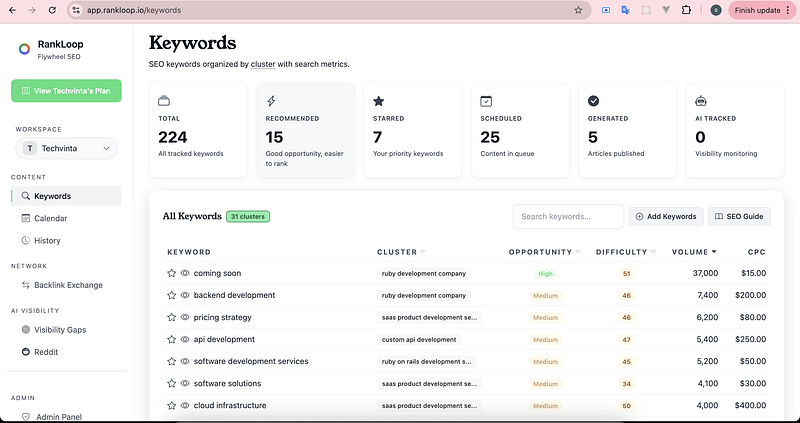Image resolution: width=800 pixels, height=423 pixels.
Task: Toggle eye icon for 'api development'
Action: tap(185, 339)
